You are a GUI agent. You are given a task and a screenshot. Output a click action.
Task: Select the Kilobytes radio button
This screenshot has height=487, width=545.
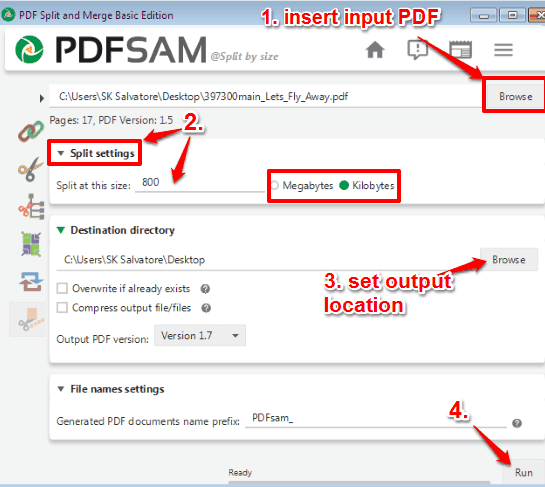point(344,185)
